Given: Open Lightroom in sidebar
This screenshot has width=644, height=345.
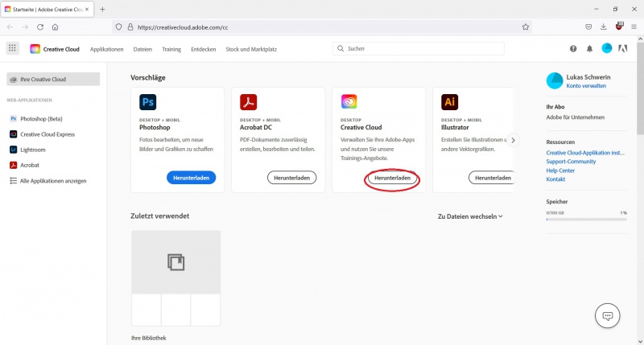Looking at the screenshot, I should tap(27, 150).
